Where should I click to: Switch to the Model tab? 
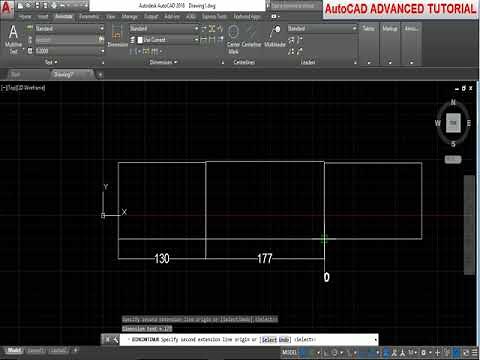[x=14, y=350]
